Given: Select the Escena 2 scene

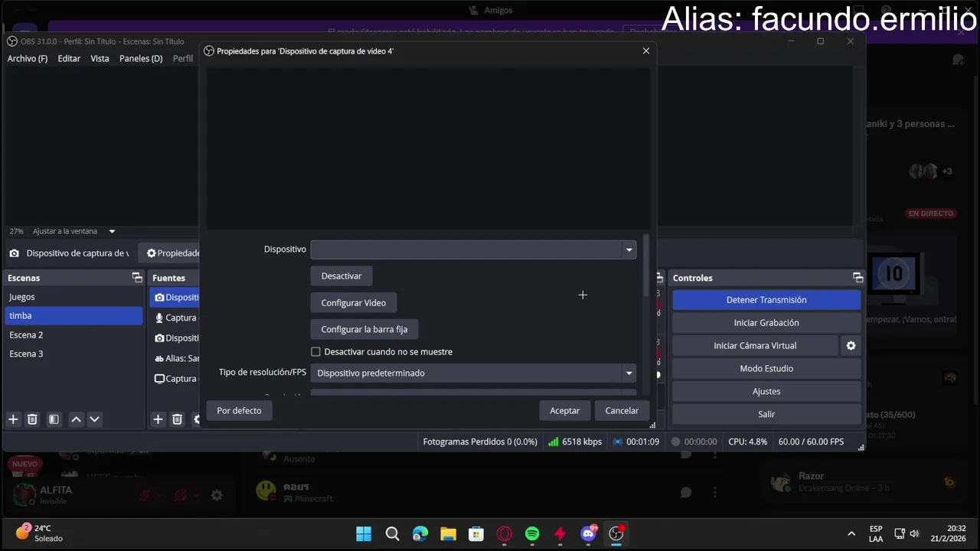Looking at the screenshot, I should click(74, 335).
